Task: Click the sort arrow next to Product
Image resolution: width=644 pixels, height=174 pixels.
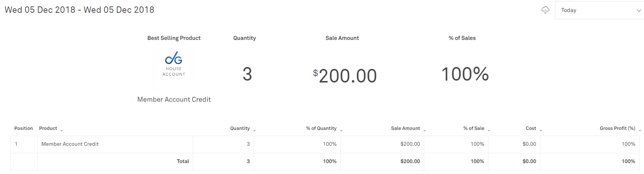Action: (x=62, y=130)
